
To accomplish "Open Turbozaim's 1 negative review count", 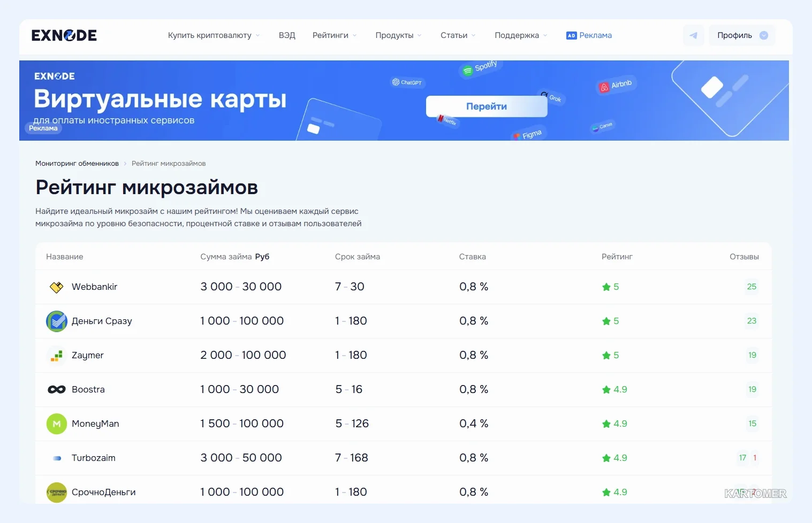I will (755, 458).
